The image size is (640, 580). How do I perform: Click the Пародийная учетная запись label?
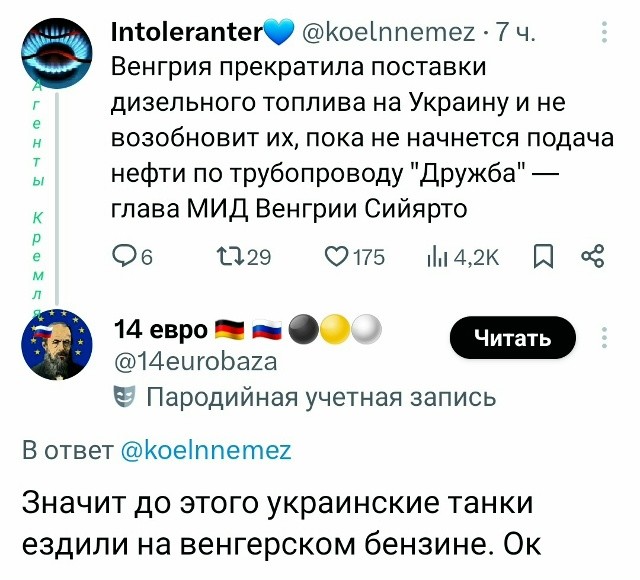coord(321,398)
